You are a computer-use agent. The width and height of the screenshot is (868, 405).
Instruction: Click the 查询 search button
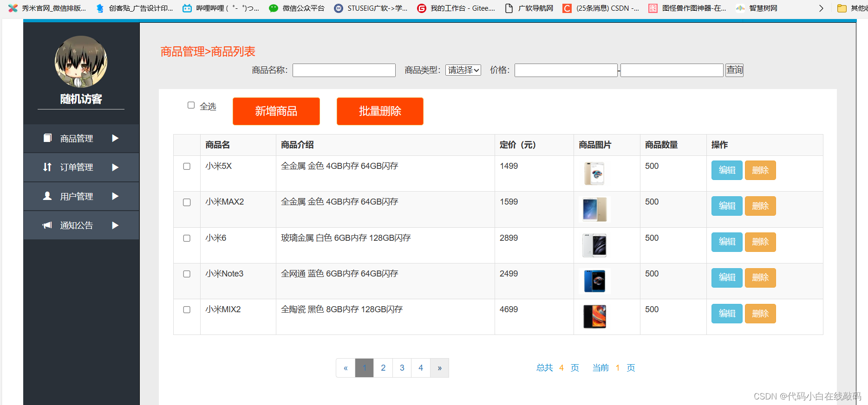pyautogui.click(x=735, y=70)
